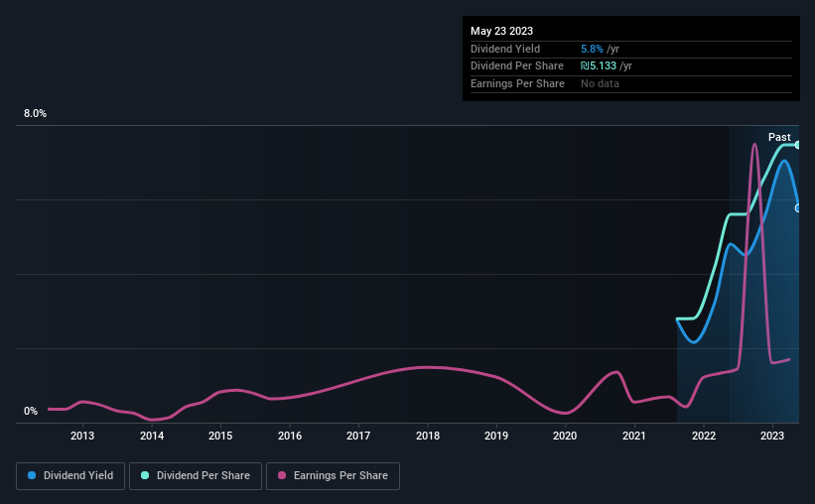Click the teal endpoint marker on the chart
The height and width of the screenshot is (504, 815).
click(798, 145)
